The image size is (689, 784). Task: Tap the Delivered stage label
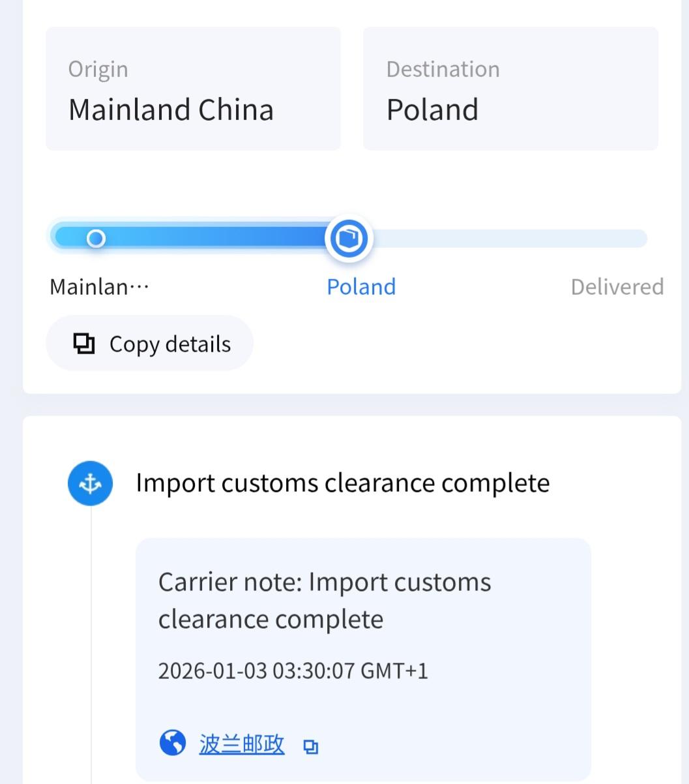(617, 287)
